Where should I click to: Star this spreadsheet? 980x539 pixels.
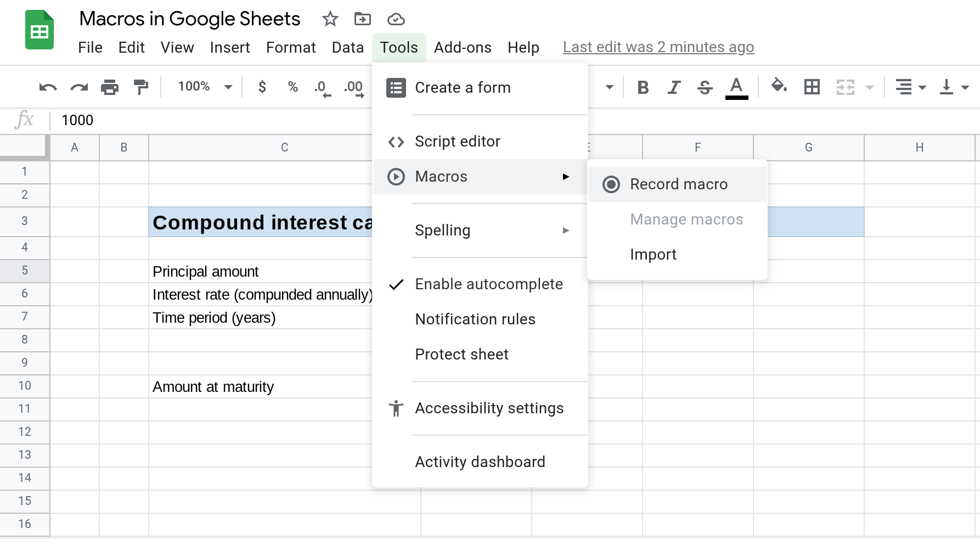coord(330,19)
